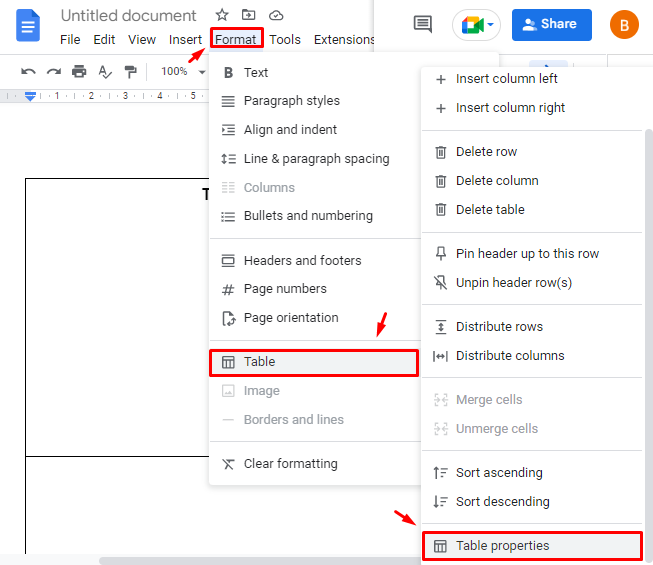Image resolution: width=653 pixels, height=565 pixels.
Task: Click the Undo arrow icon
Action: pos(28,72)
